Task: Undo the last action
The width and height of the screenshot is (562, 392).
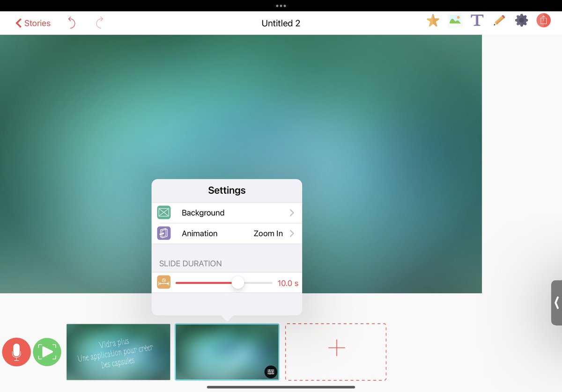Action: tap(72, 22)
